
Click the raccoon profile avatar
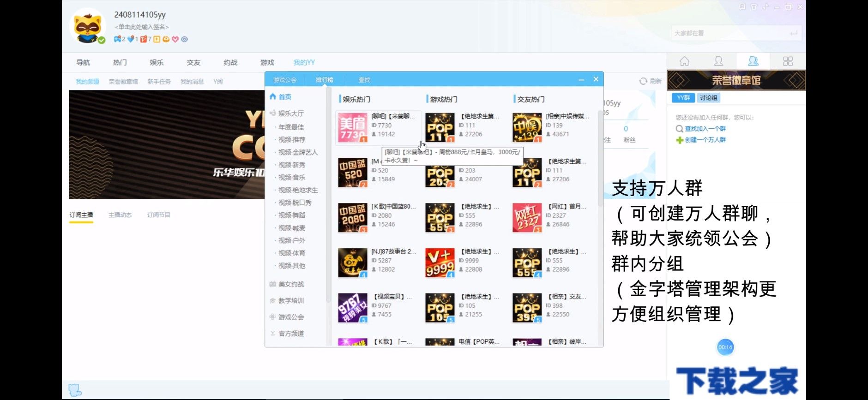(x=88, y=27)
